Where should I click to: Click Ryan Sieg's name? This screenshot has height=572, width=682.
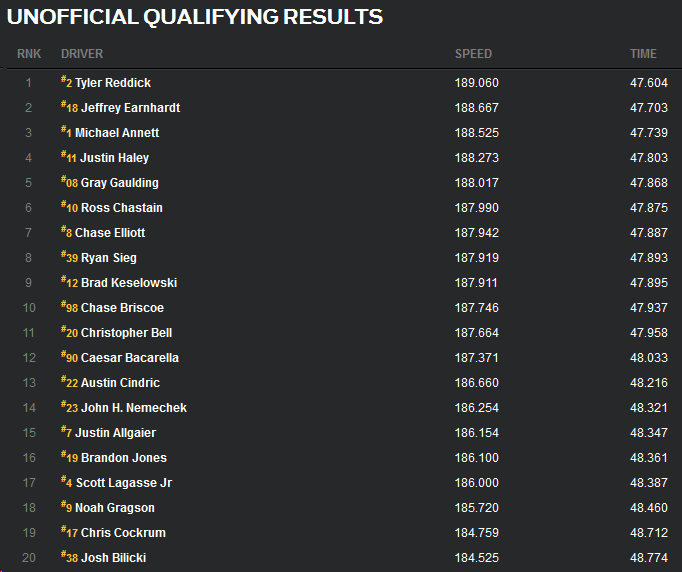(109, 258)
